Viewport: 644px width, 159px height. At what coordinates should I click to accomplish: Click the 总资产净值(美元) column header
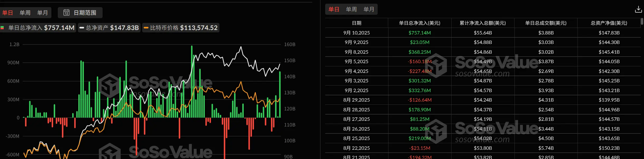pyautogui.click(x=609, y=23)
